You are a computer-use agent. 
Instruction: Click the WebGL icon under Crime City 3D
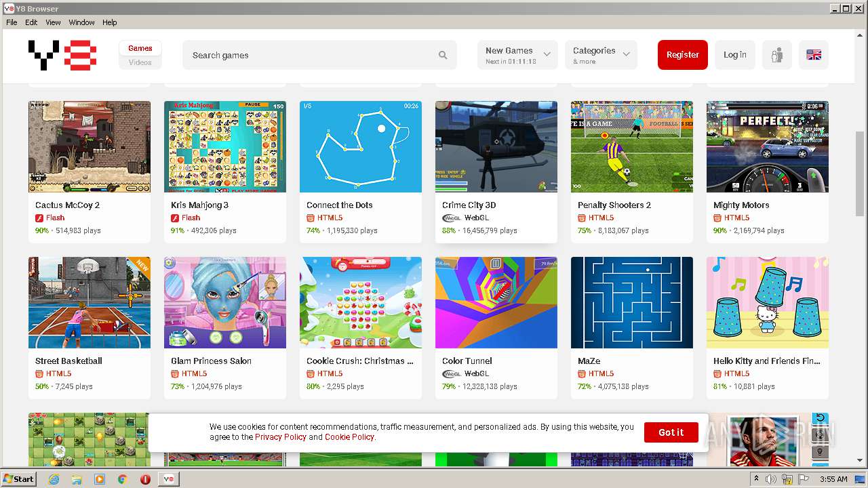452,218
